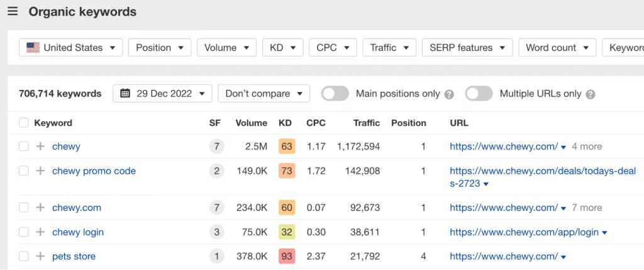This screenshot has height=270, width=644.
Task: Click the plus icon next to pets store
Action: point(40,257)
